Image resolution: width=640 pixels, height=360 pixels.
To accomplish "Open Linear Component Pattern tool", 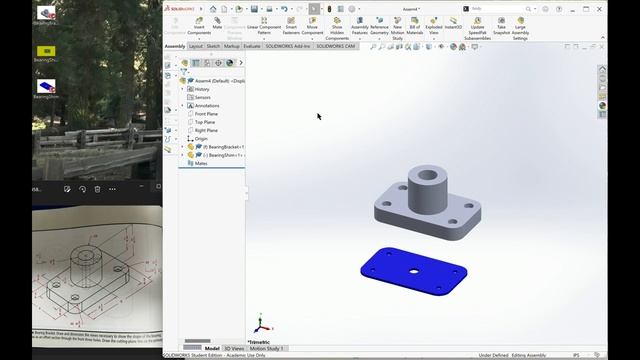I will (x=264, y=26).
